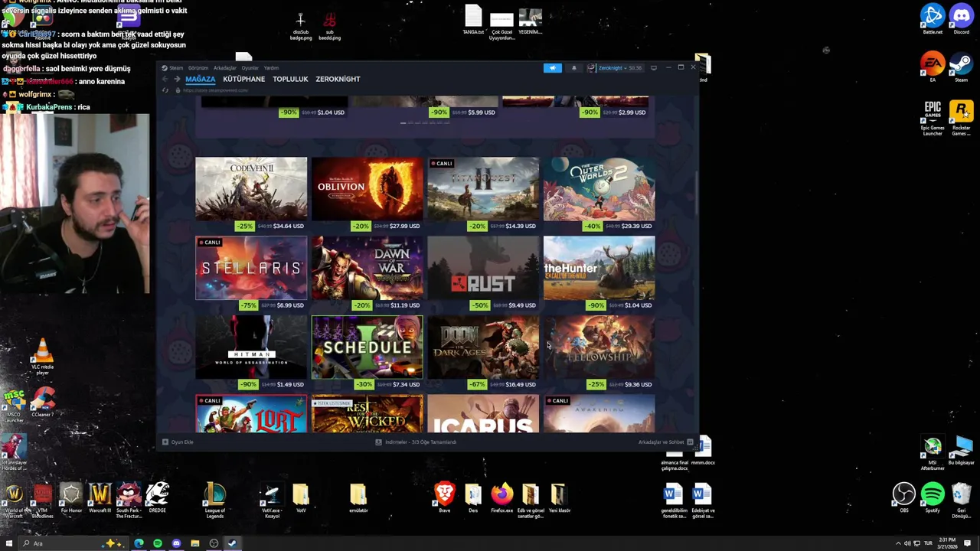Switch to the KÜTÜPHANE tab

tap(243, 79)
